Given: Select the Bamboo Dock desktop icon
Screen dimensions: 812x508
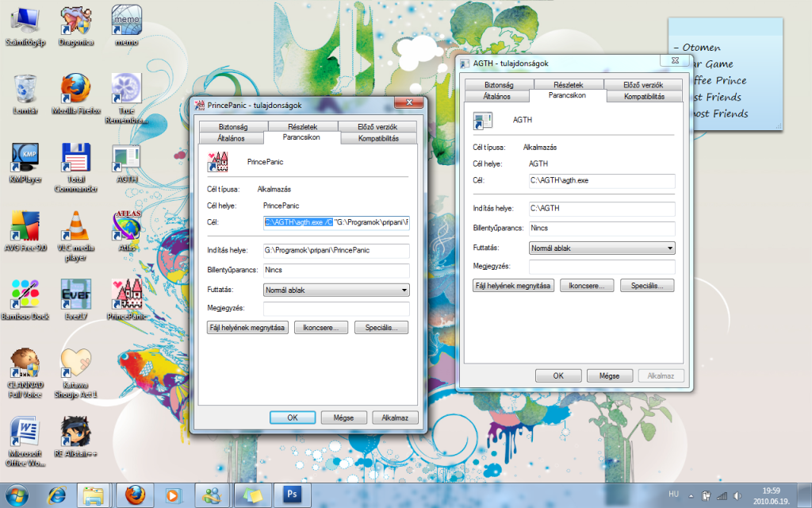Looking at the screenshot, I should pyautogui.click(x=25, y=296).
